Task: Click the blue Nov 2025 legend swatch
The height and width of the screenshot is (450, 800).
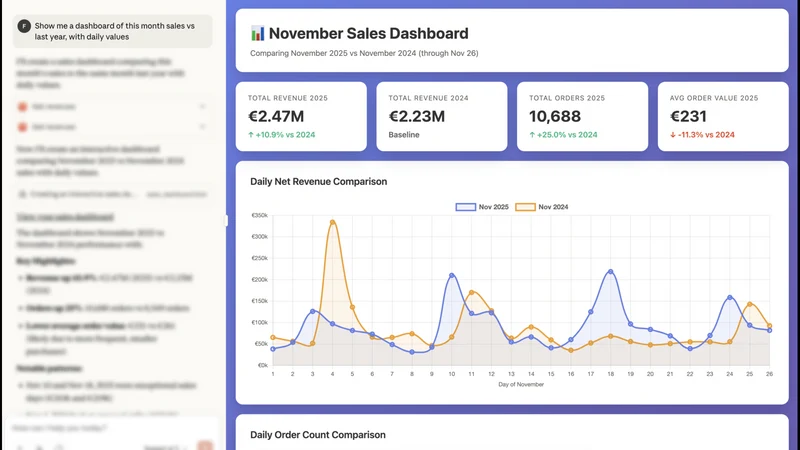Action: pyautogui.click(x=465, y=207)
